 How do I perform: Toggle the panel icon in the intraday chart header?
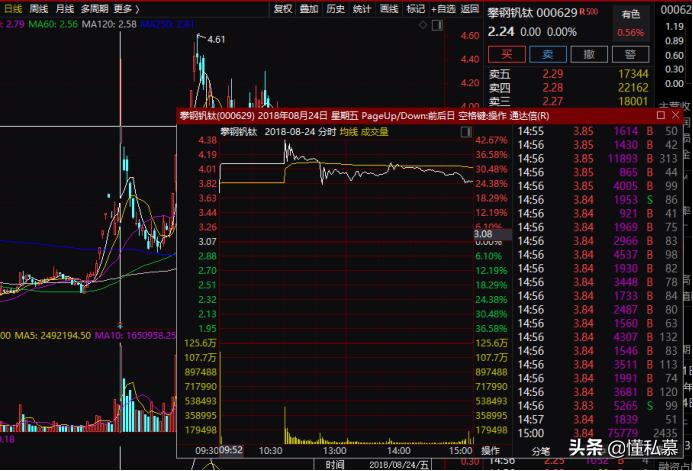(x=466, y=132)
